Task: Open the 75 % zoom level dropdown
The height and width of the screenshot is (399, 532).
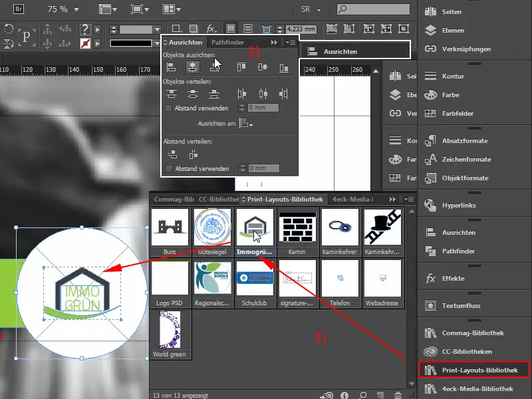Action: [76, 9]
